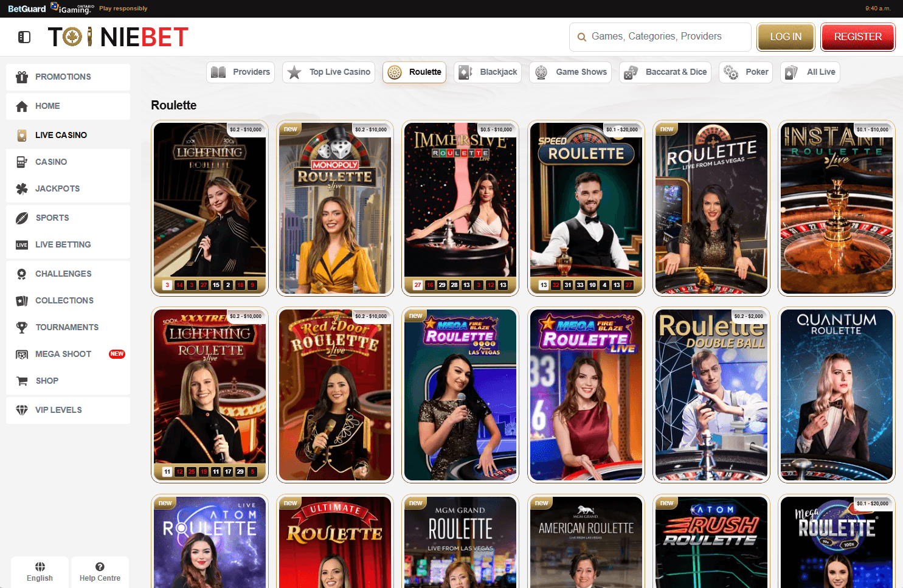This screenshot has width=903, height=588.
Task: Click the Tournaments trophy icon
Action: tap(22, 327)
